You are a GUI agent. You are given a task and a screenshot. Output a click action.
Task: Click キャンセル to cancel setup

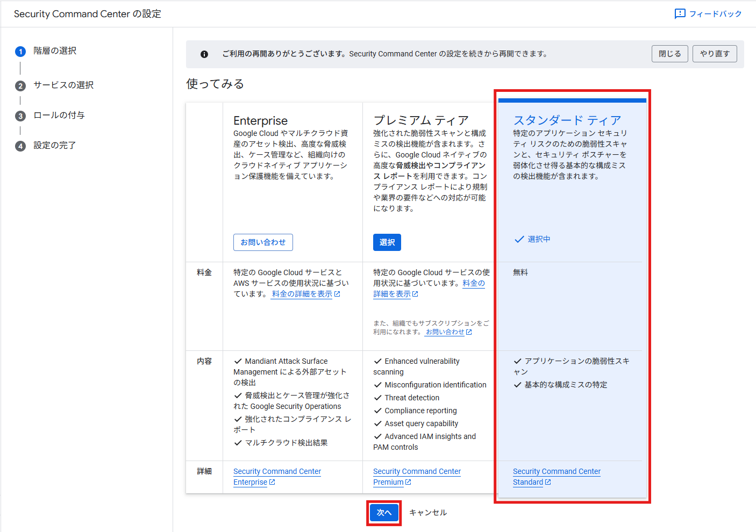click(428, 513)
